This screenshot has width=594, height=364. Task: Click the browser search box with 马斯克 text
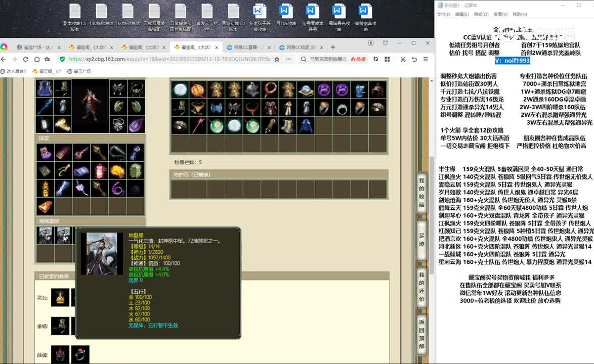pyautogui.click(x=328, y=59)
